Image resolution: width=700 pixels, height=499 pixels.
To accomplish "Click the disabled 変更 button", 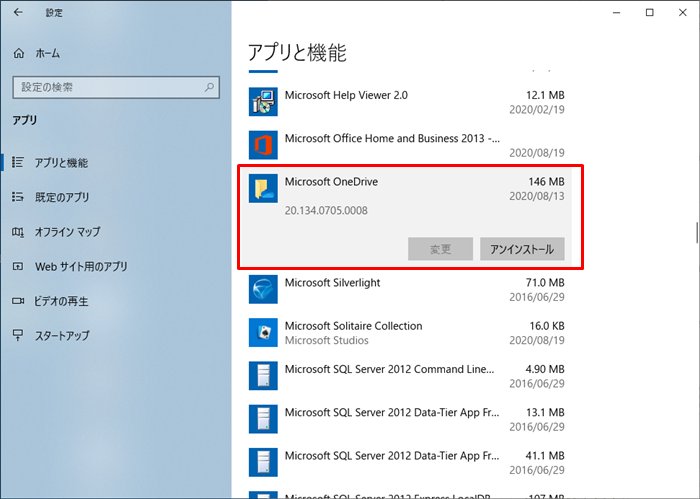I will [440, 249].
